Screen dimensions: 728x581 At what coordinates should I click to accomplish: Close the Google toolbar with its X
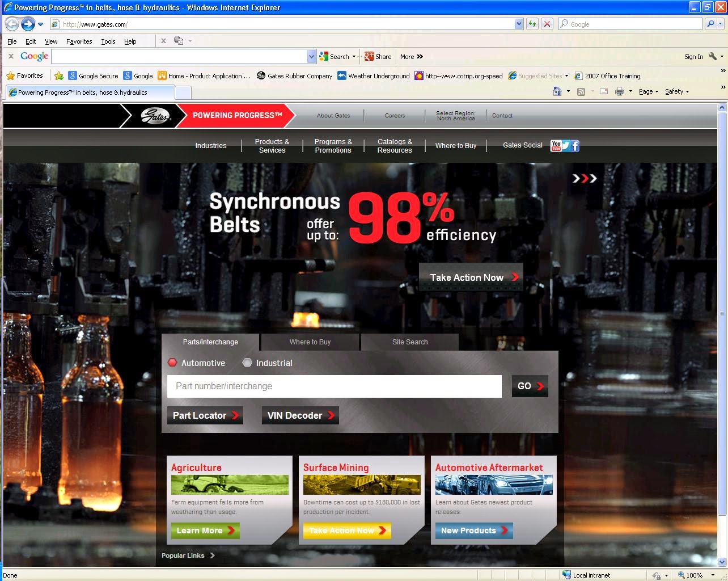point(11,56)
